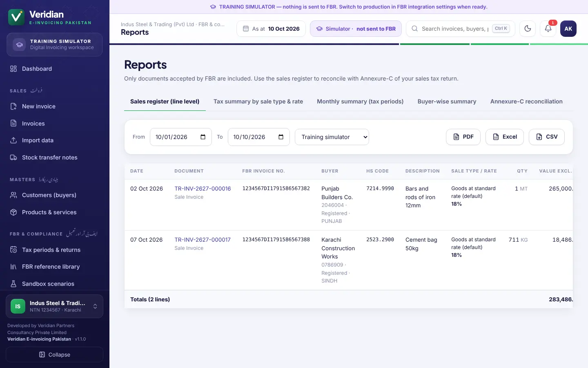Open invoice TR-INV-2627-000016
This screenshot has width=588, height=368.
pyautogui.click(x=203, y=188)
